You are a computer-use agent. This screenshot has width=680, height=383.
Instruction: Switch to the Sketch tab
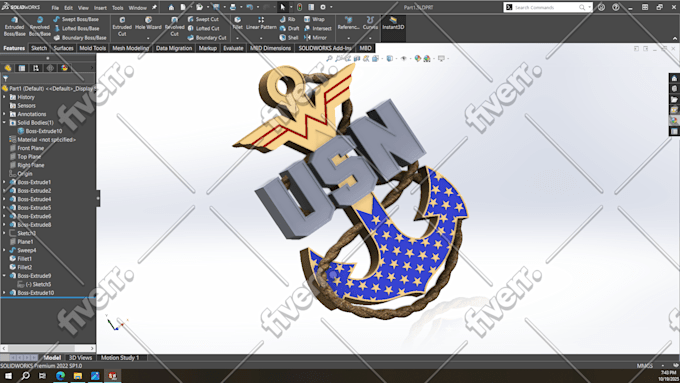39,48
